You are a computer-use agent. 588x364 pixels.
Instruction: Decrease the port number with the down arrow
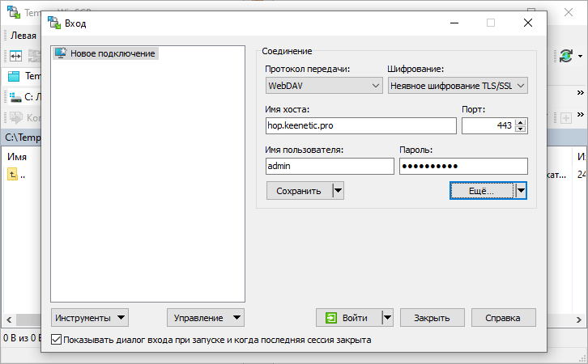coord(520,129)
